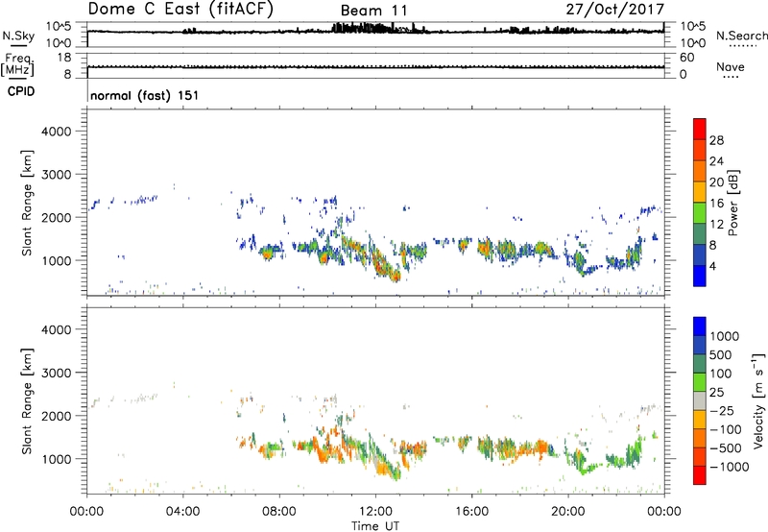Viewport: 768px width, 532px height.
Task: Click the 12:00 time axis label
Action: point(375,511)
